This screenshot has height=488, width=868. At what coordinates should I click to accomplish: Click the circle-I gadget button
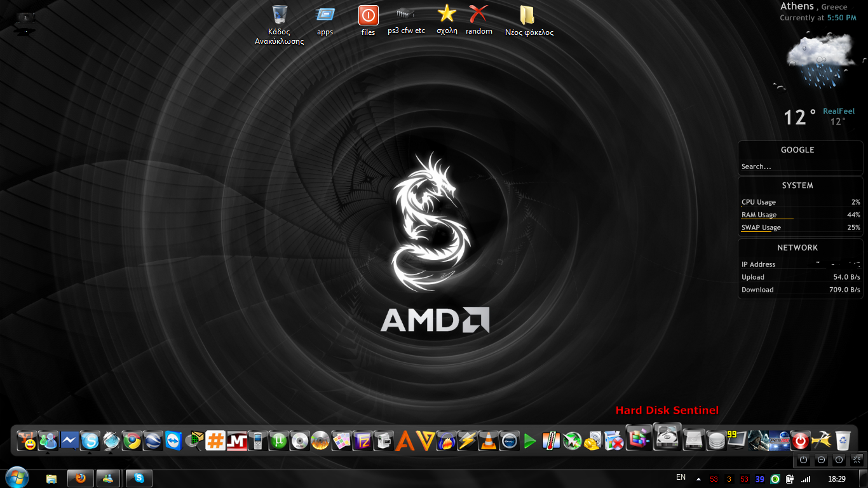point(839,459)
